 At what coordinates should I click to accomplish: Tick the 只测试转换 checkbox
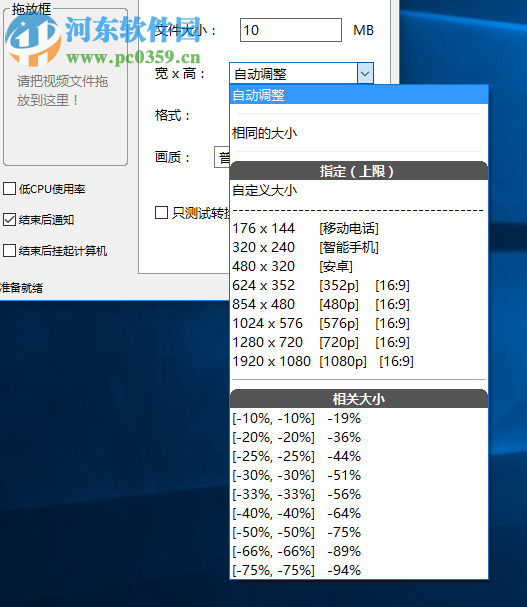tap(161, 213)
